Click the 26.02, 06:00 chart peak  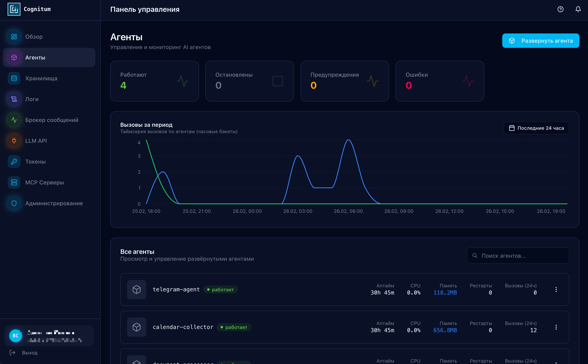[x=348, y=140]
